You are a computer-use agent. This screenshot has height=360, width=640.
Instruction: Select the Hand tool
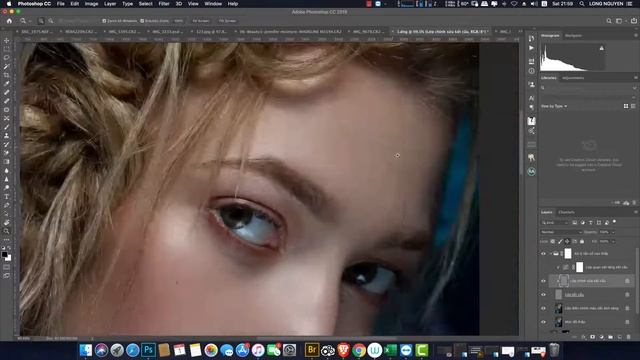pos(7,222)
